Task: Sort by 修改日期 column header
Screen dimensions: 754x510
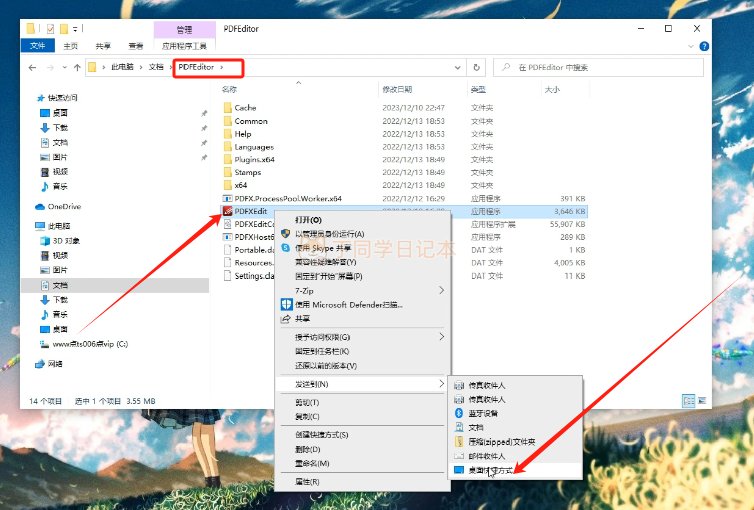Action: pos(397,89)
